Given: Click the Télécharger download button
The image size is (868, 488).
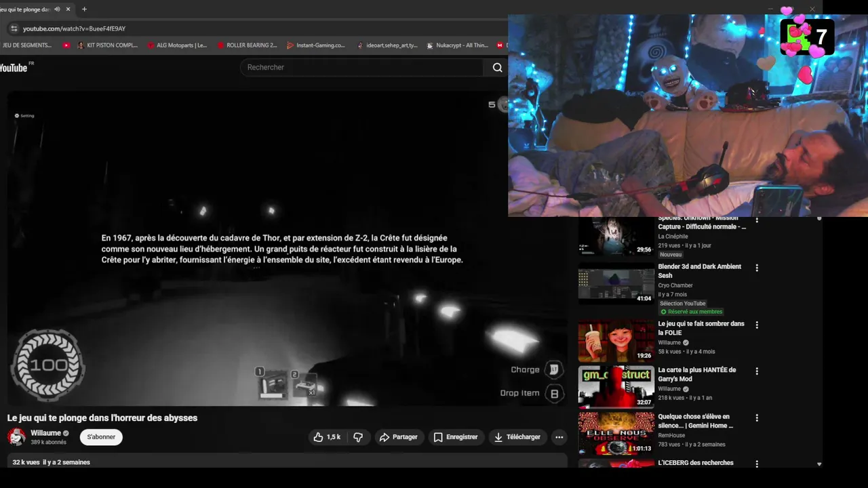Looking at the screenshot, I should (517, 437).
